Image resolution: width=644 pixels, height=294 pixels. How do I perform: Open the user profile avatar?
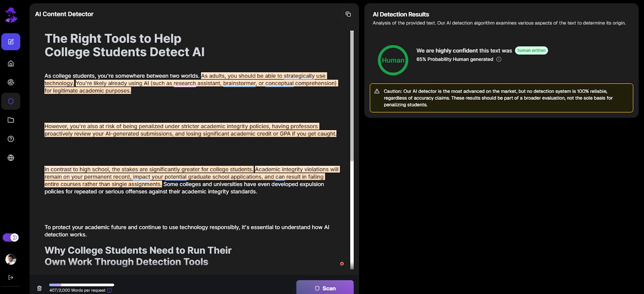[x=11, y=259]
